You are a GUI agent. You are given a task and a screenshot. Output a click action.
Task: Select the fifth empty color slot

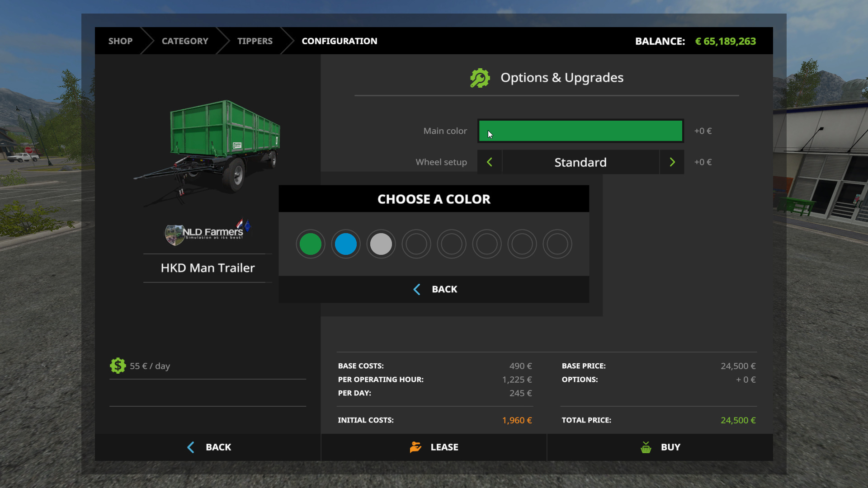click(451, 244)
